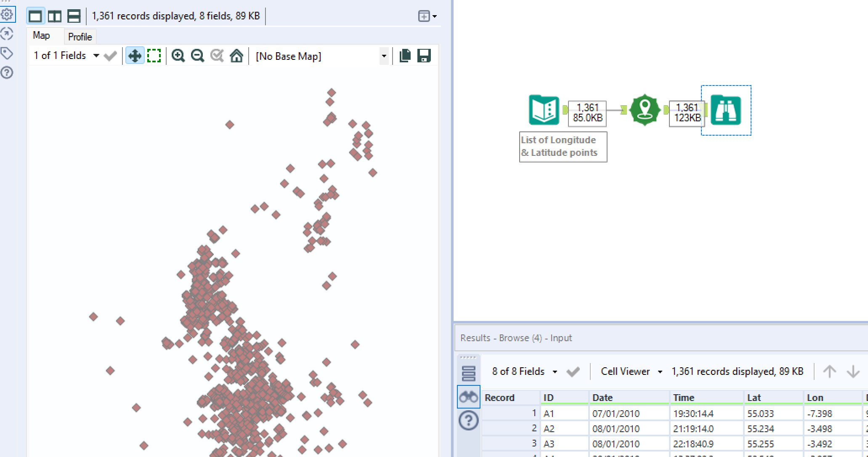This screenshot has height=457, width=868.
Task: Select the pan tool icon
Action: [x=135, y=56]
